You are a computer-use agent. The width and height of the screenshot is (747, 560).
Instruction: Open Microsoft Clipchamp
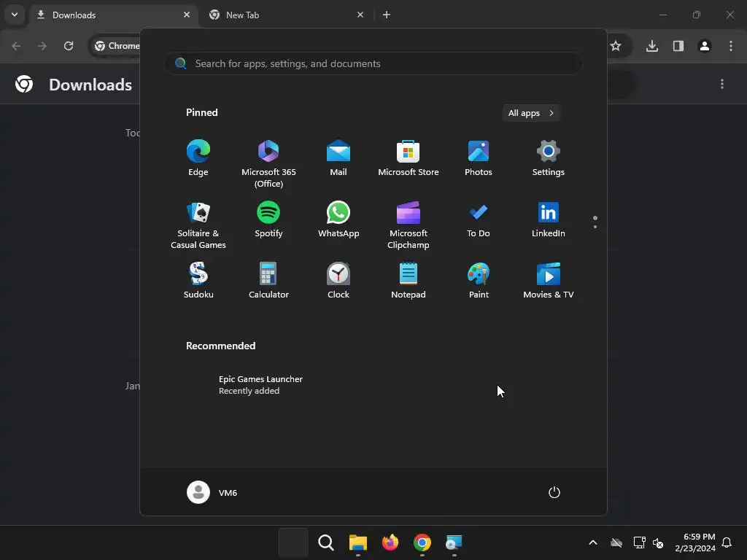(x=409, y=224)
